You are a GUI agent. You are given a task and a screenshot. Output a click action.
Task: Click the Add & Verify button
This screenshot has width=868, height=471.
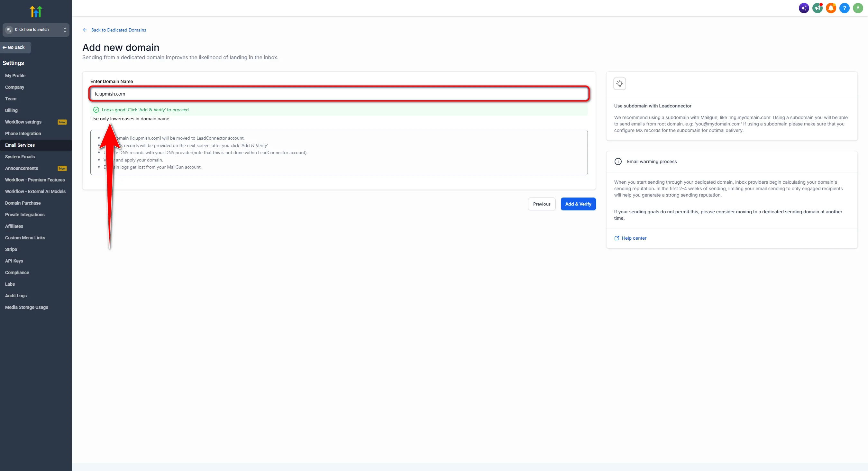coord(578,204)
